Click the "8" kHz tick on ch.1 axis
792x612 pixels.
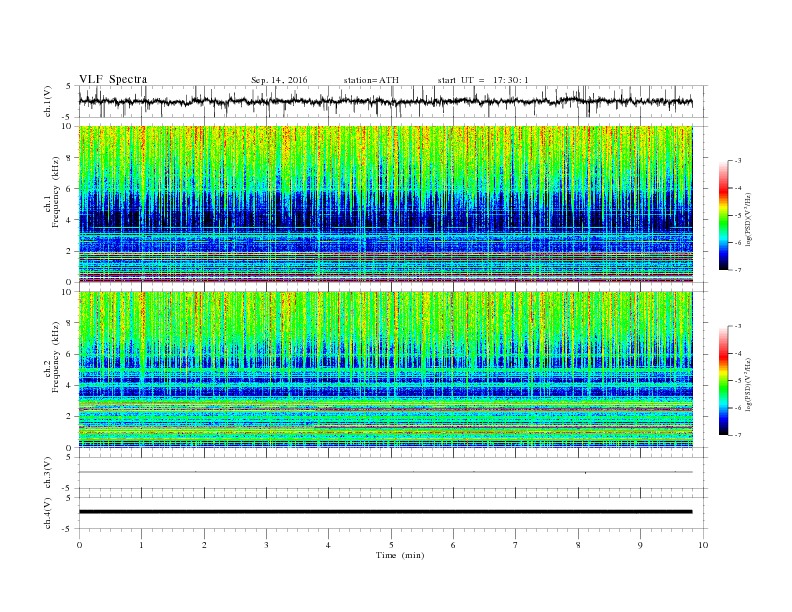[x=70, y=158]
